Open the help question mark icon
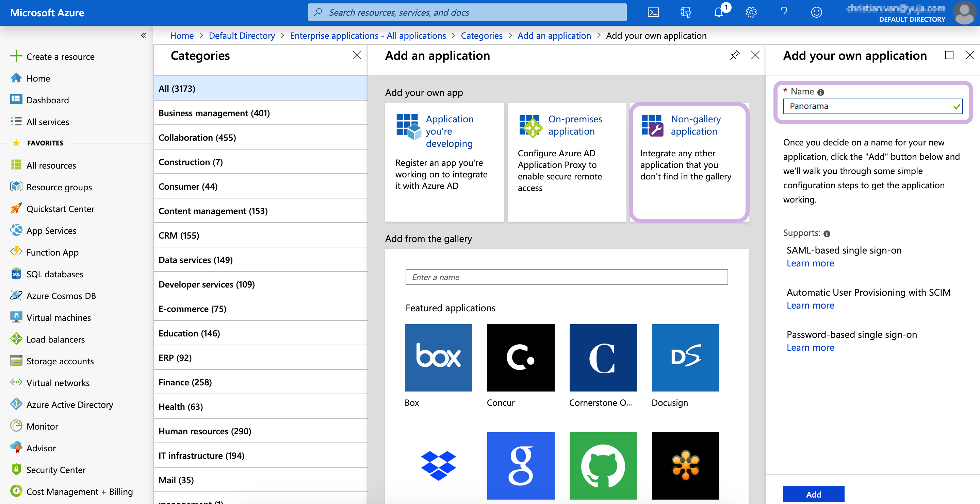This screenshot has height=504, width=980. [x=784, y=13]
